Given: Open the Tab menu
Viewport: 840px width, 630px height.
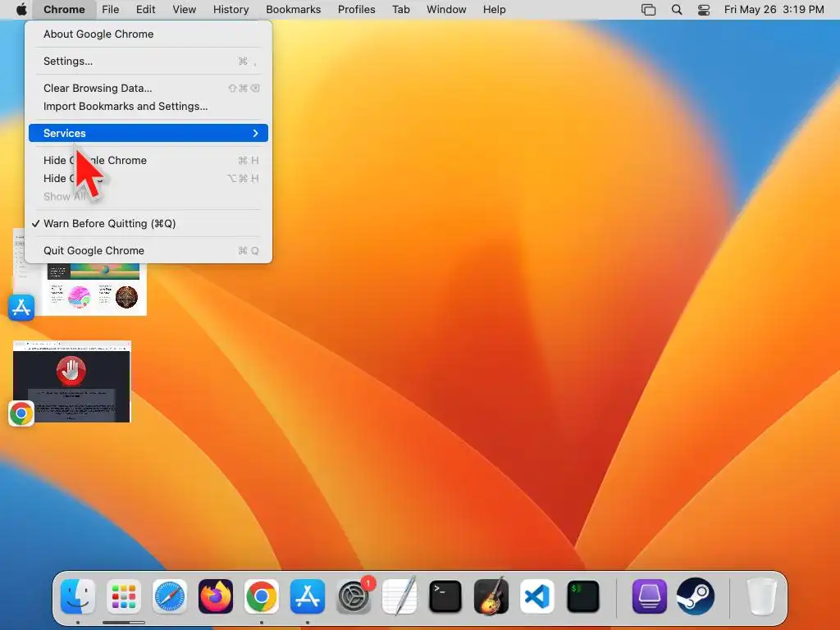Looking at the screenshot, I should [400, 10].
